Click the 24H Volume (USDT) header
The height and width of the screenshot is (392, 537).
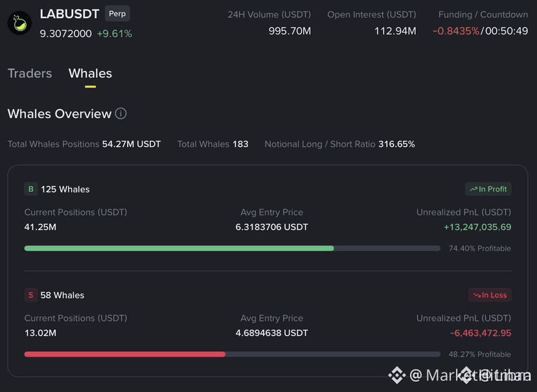coord(269,15)
